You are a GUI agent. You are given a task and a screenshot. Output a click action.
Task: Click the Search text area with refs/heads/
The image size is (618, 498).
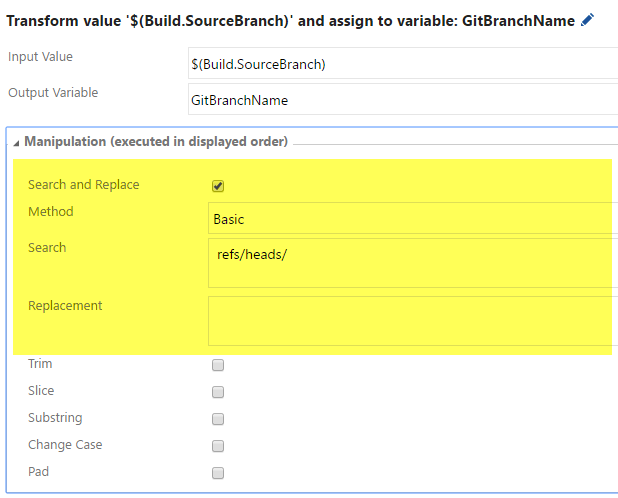413,263
